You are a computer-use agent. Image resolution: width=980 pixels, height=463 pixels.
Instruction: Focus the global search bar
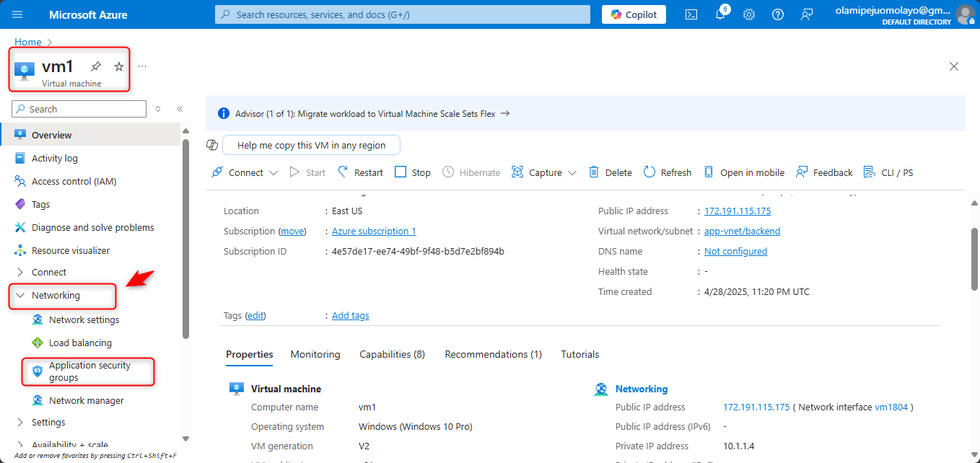403,14
